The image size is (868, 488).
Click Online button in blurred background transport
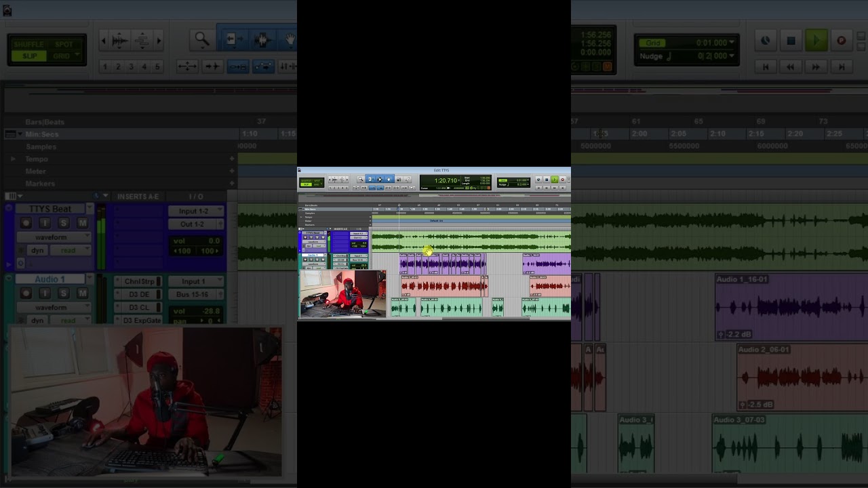coord(766,41)
